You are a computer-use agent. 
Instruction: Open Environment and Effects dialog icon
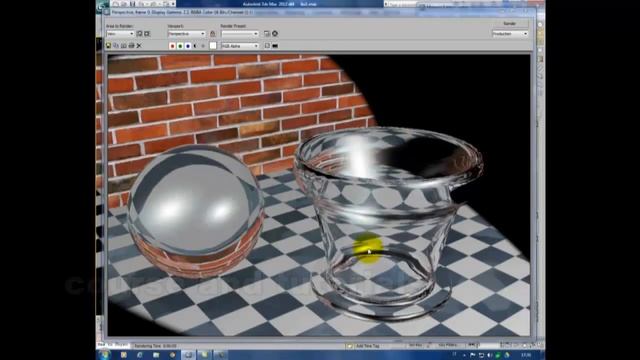pyautogui.click(x=275, y=34)
